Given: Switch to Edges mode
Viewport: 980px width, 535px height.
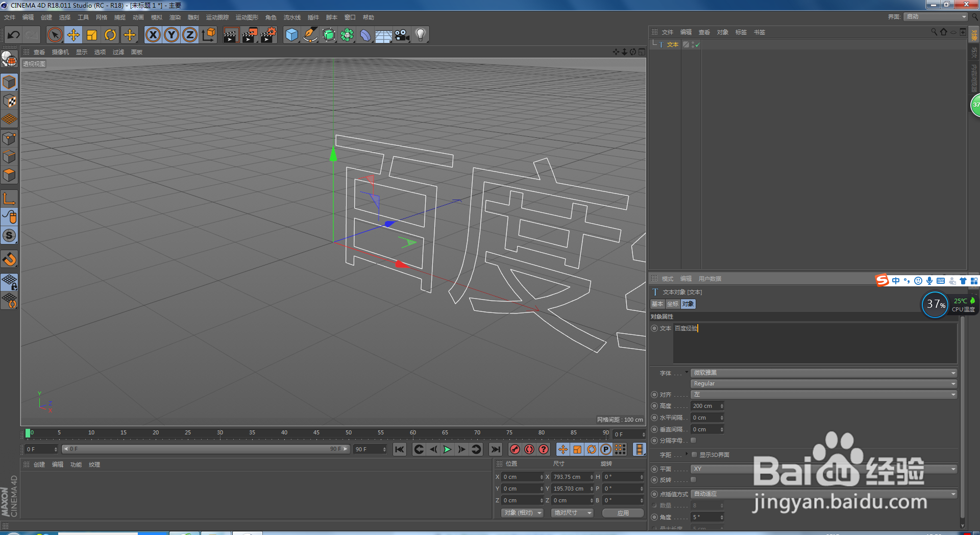Looking at the screenshot, I should pyautogui.click(x=10, y=157).
